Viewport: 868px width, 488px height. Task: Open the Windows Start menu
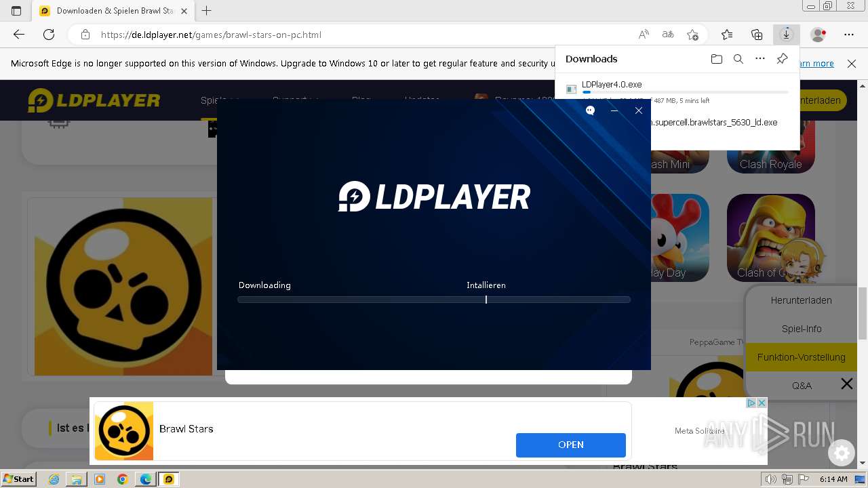pyautogui.click(x=19, y=479)
